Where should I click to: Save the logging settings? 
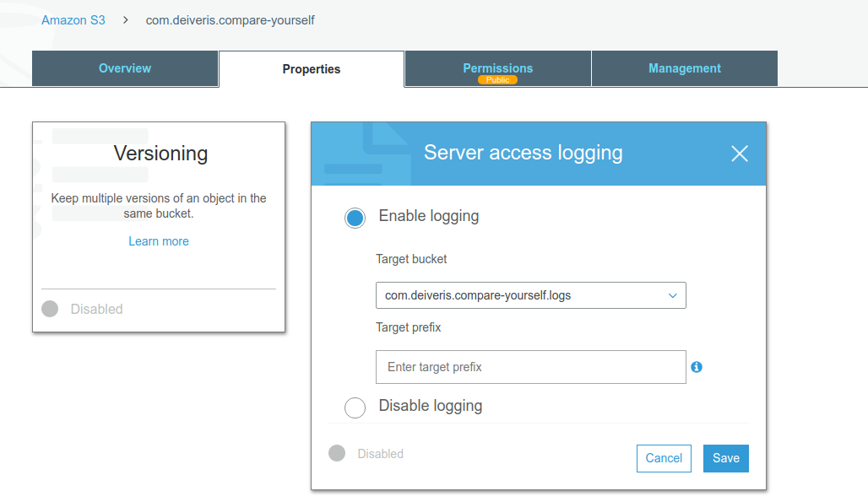pyautogui.click(x=726, y=458)
